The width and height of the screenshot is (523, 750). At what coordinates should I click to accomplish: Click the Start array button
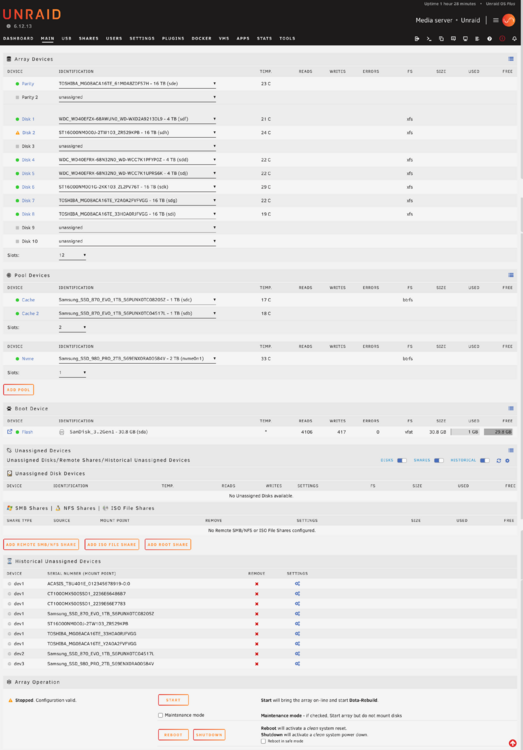173,700
